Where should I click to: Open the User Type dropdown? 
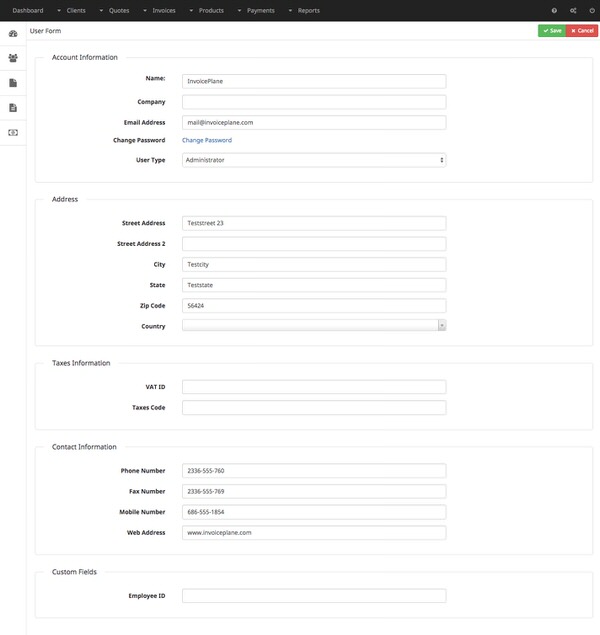(x=314, y=160)
